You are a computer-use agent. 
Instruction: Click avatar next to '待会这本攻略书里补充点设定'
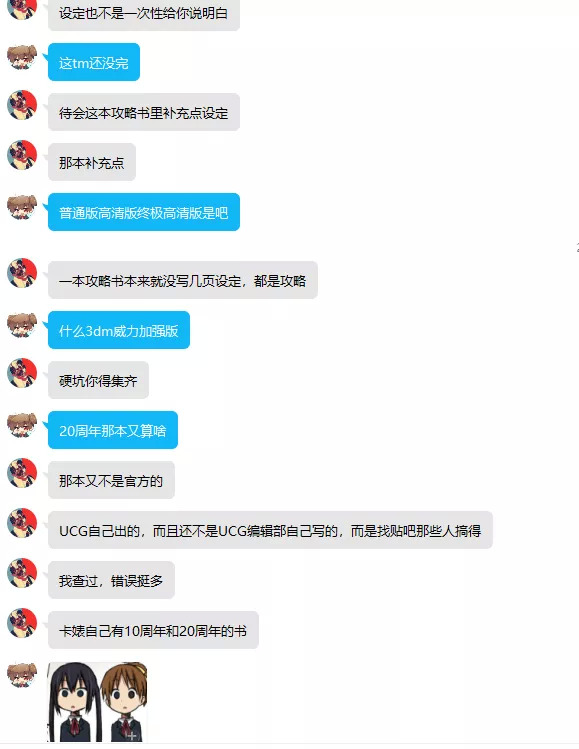[22, 105]
